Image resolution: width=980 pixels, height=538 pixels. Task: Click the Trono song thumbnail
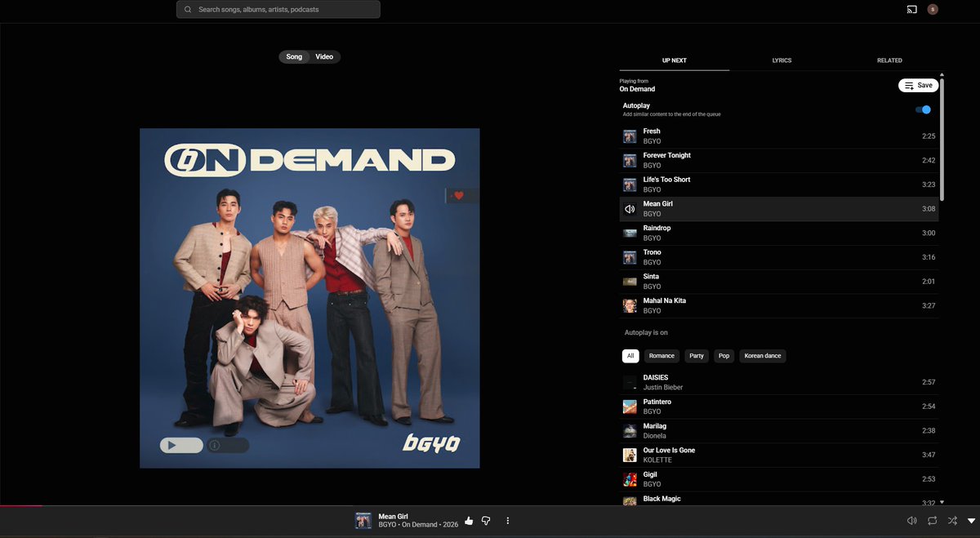(x=630, y=257)
